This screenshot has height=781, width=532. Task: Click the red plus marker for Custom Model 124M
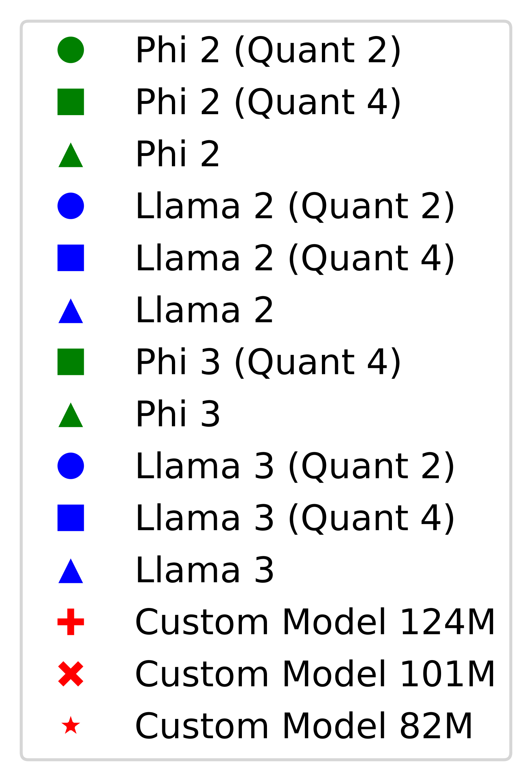click(71, 622)
